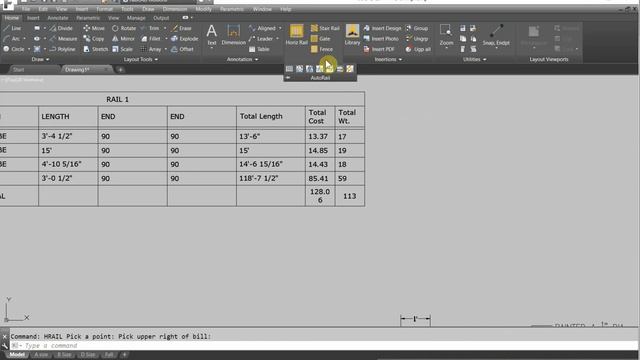
Task: Insert annotation with the Text tool
Action: (211, 35)
